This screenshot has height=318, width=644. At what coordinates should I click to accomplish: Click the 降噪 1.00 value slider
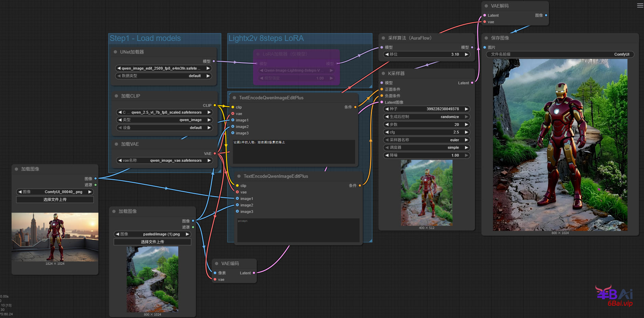pos(426,155)
